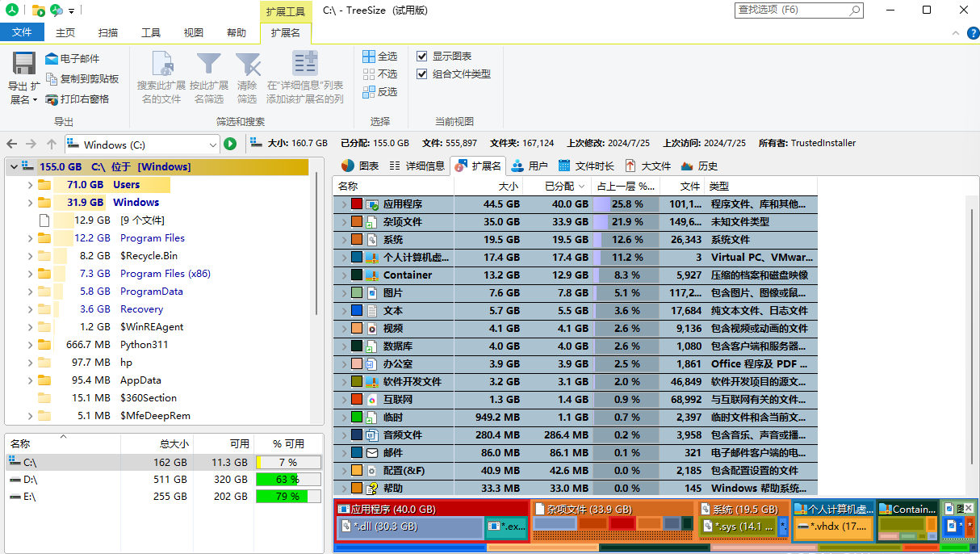
Task: Disable 组合文件类型 option
Action: (x=421, y=73)
